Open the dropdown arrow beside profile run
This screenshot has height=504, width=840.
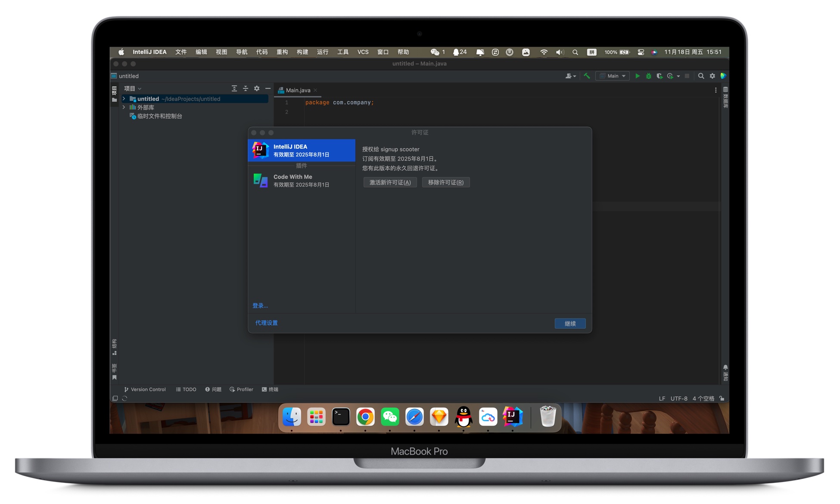pos(678,76)
